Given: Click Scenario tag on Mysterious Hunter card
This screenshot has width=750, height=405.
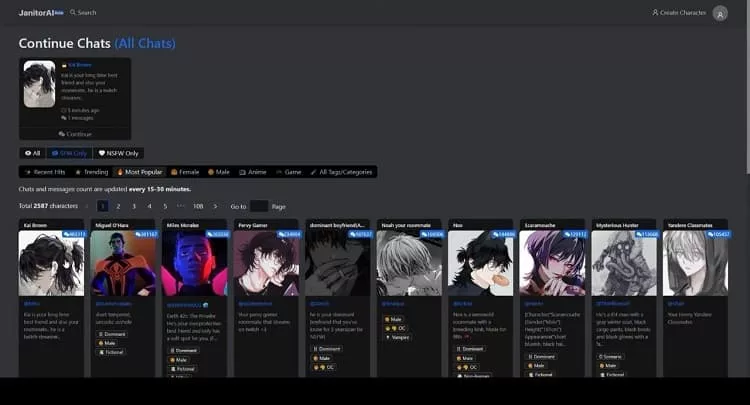Looking at the screenshot, I should coord(610,357).
